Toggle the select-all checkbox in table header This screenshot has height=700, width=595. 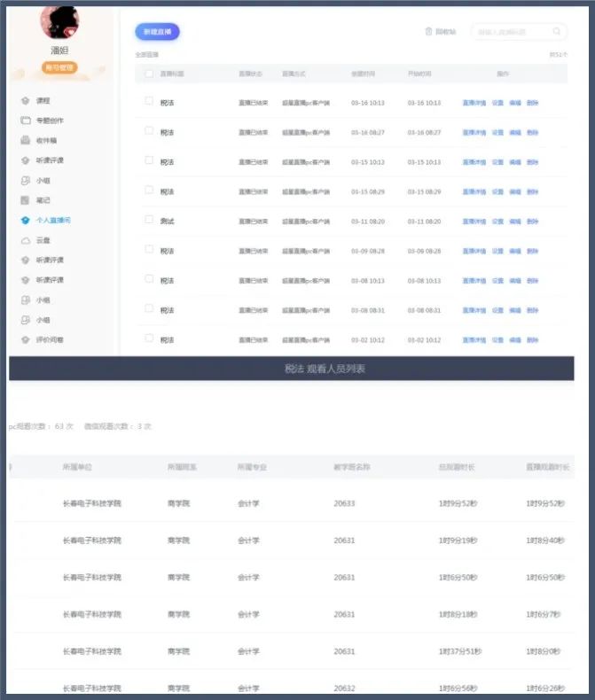149,74
